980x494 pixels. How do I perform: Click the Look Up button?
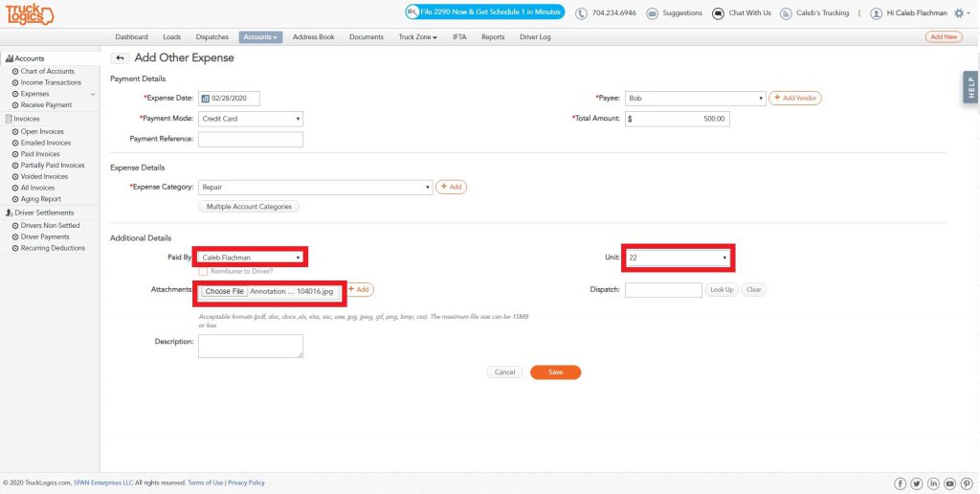point(722,290)
